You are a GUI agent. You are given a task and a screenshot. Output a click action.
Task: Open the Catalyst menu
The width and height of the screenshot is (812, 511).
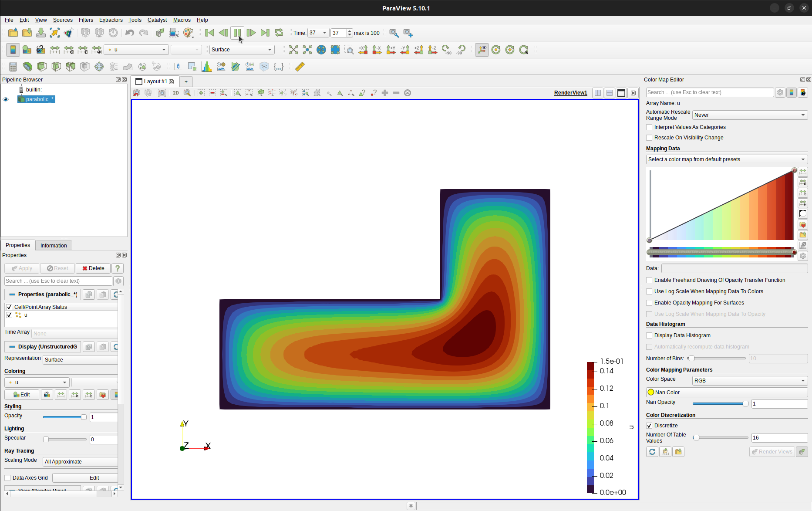[157, 20]
